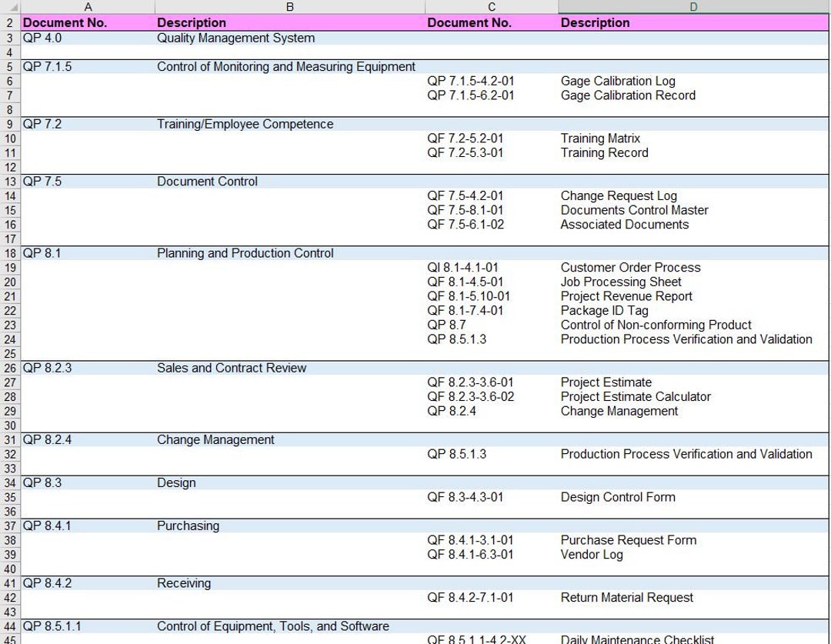Click column header B
This screenshot has width=831, height=644.
tap(289, 6)
